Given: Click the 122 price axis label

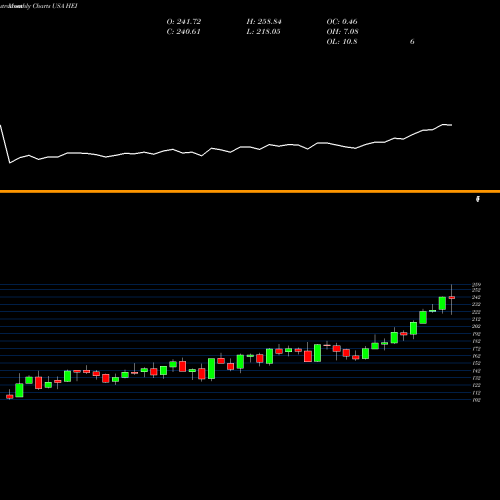Looking at the screenshot, I should 477,385.
